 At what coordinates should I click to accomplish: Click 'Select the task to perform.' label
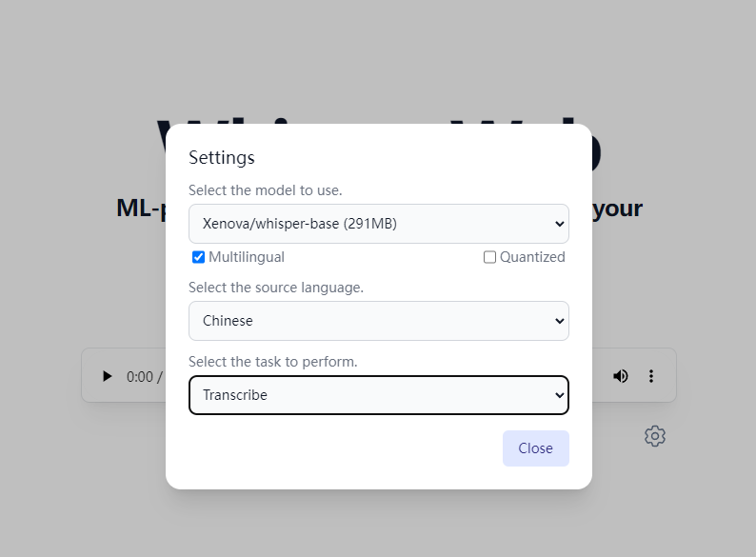273,362
